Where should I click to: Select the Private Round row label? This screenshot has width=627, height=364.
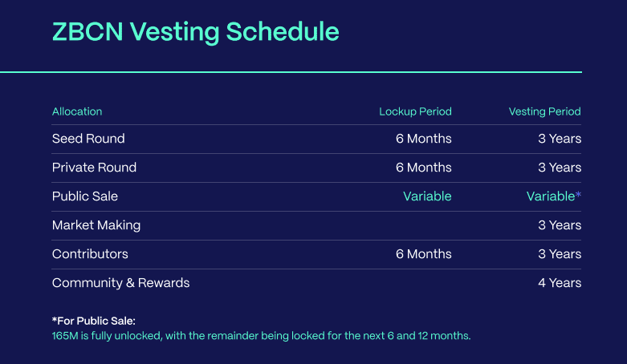pyautogui.click(x=94, y=168)
